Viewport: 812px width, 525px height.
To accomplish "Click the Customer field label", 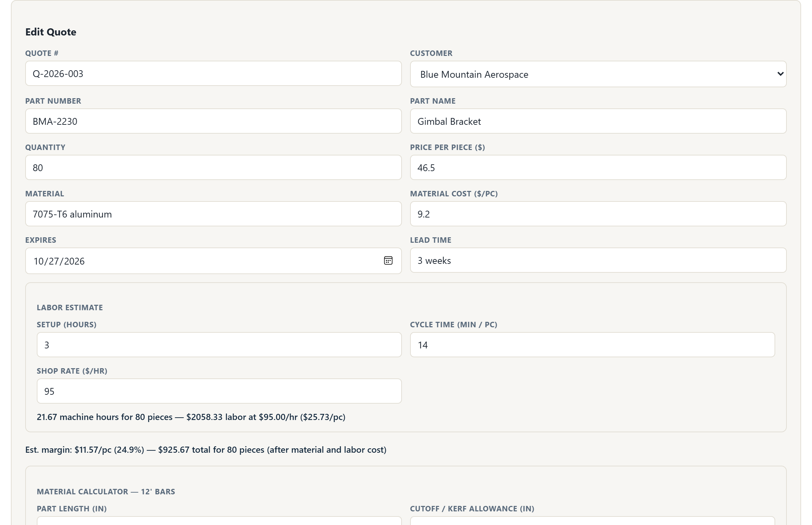I will point(431,53).
